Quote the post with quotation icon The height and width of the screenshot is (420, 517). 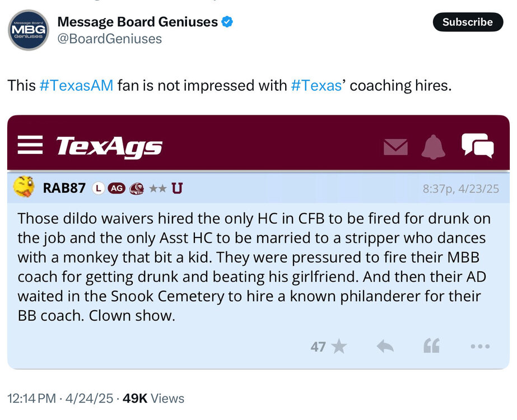tap(431, 347)
